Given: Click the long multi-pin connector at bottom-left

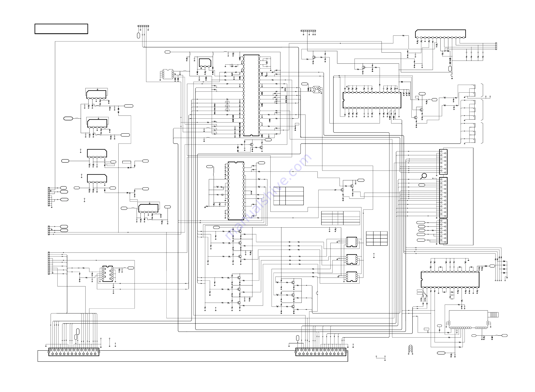Looking at the screenshot, I should [74, 352].
